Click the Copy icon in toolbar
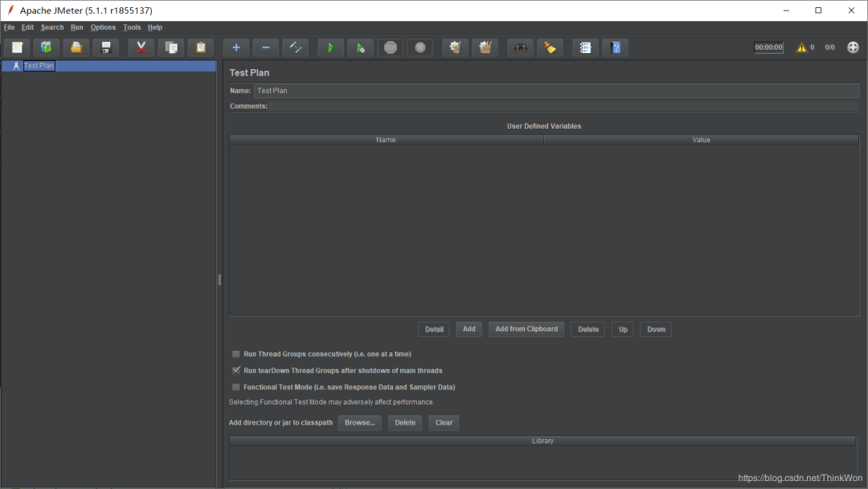 tap(171, 47)
